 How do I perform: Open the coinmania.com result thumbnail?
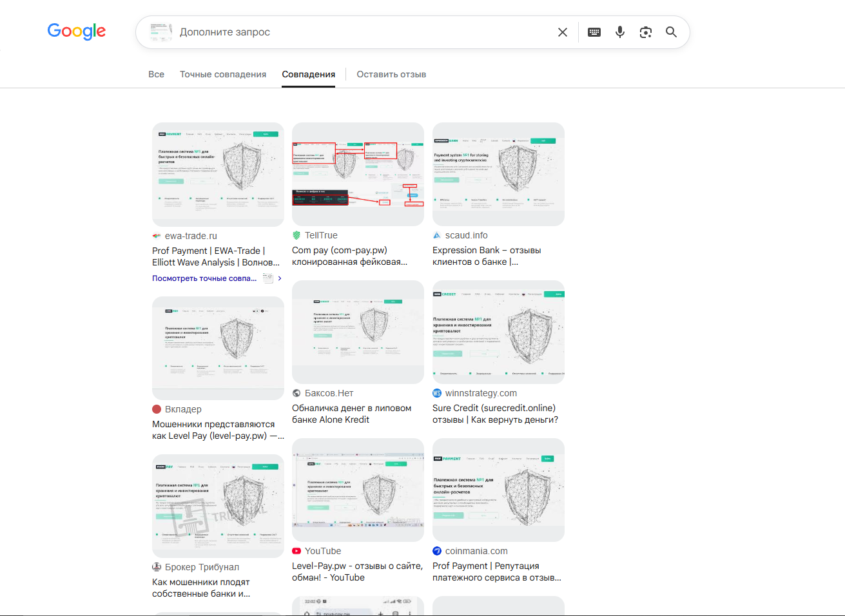[498, 490]
